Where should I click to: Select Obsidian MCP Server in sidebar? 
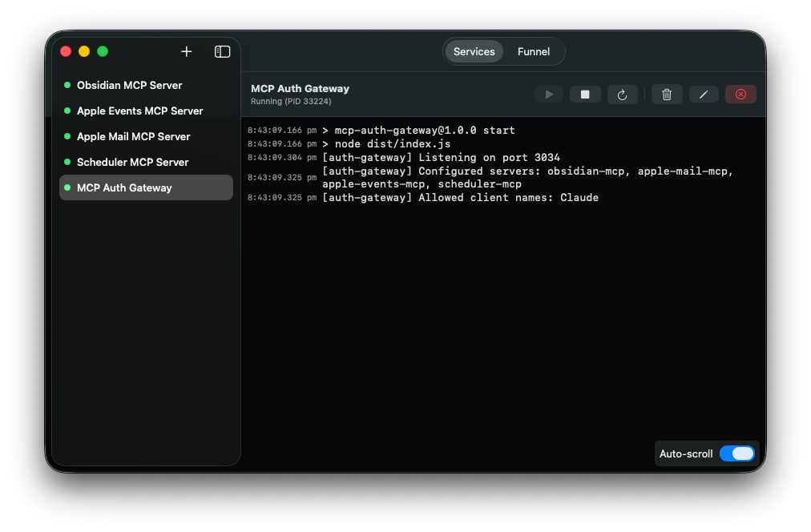point(130,85)
